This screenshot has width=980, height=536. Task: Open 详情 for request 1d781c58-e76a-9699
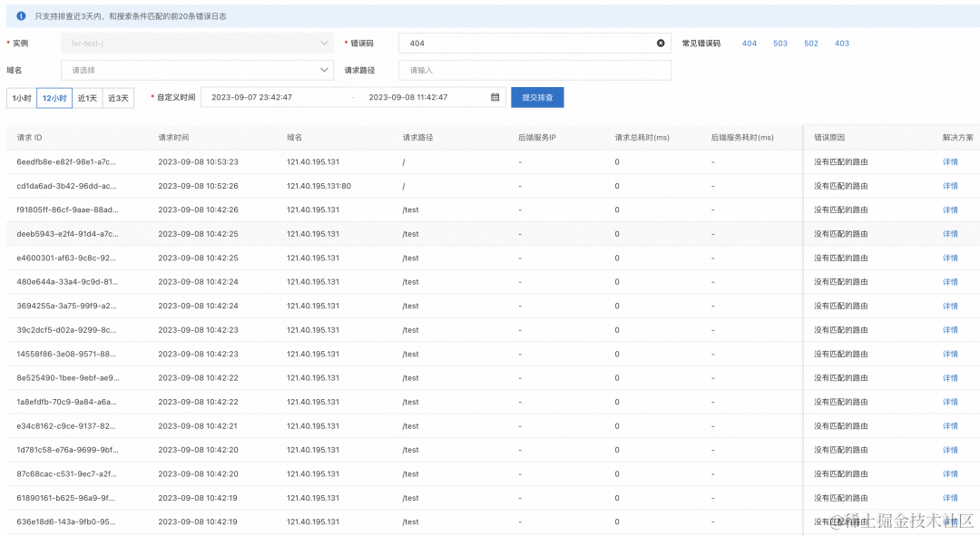click(950, 450)
